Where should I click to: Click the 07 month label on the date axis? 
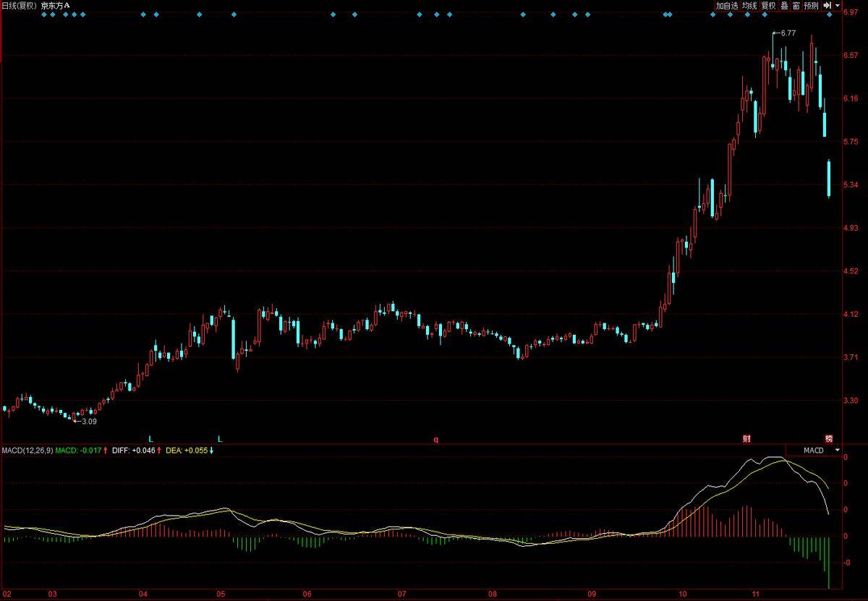[401, 594]
